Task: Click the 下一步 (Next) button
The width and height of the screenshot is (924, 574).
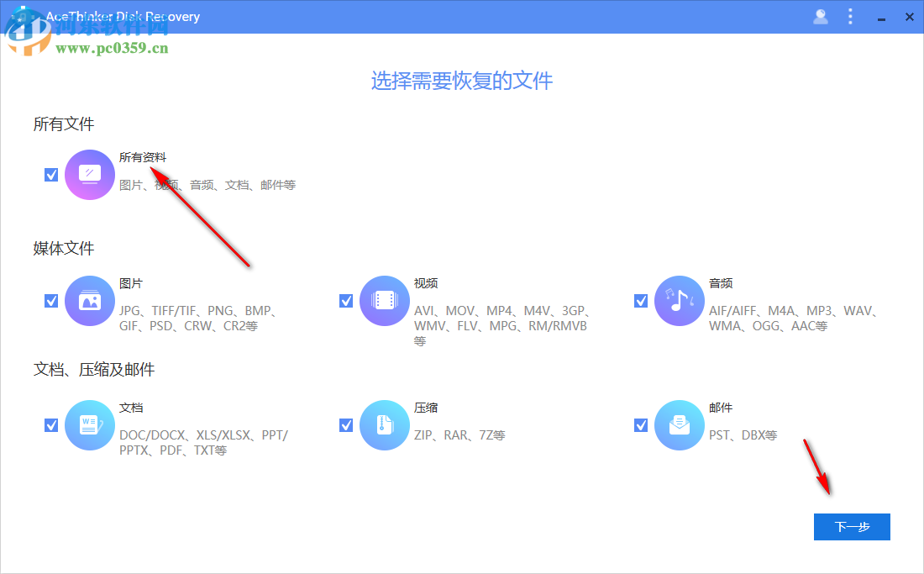Action: click(x=852, y=527)
